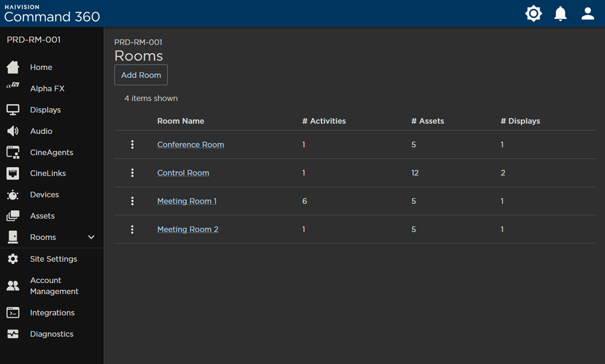605x364 pixels.
Task: Click the Rooms door icon
Action: click(x=13, y=237)
